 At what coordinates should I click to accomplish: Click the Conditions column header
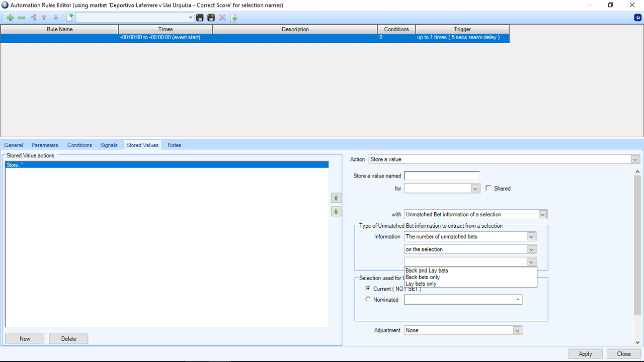[396, 29]
